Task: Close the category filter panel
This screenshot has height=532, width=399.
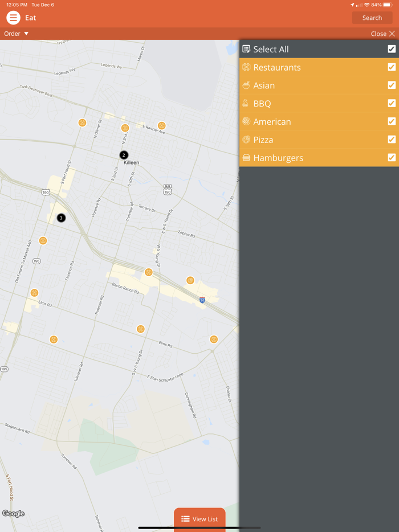Action: click(x=382, y=34)
